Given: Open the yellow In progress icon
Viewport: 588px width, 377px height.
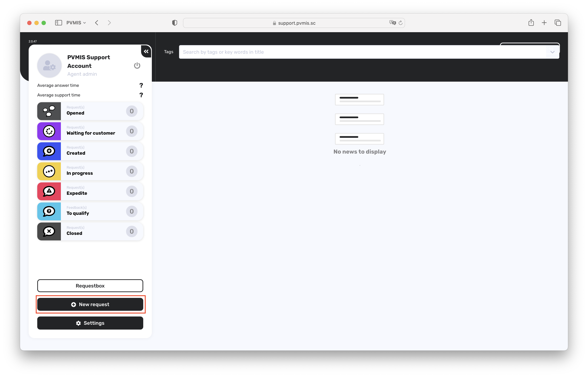Looking at the screenshot, I should (49, 171).
